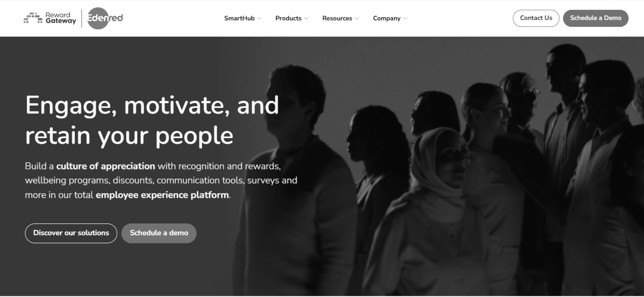Viewport: 644px width, 297px height.
Task: Open the SmartHub menu
Action: tap(239, 18)
